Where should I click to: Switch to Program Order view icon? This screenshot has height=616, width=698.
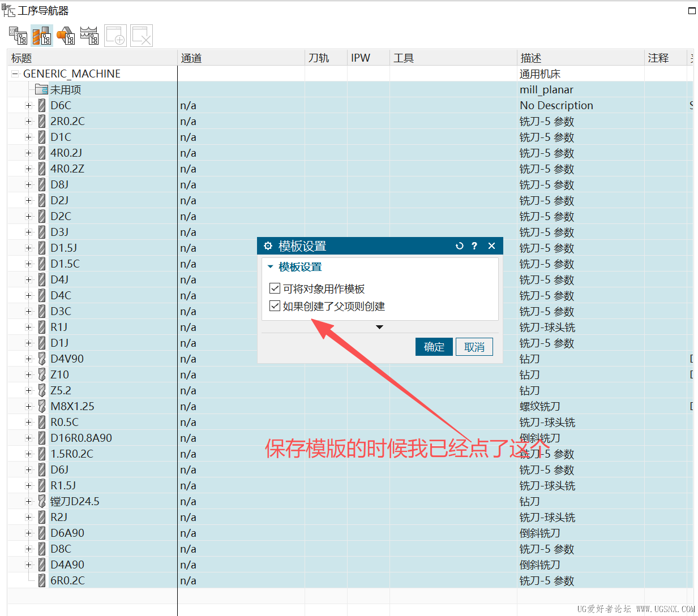pos(18,36)
